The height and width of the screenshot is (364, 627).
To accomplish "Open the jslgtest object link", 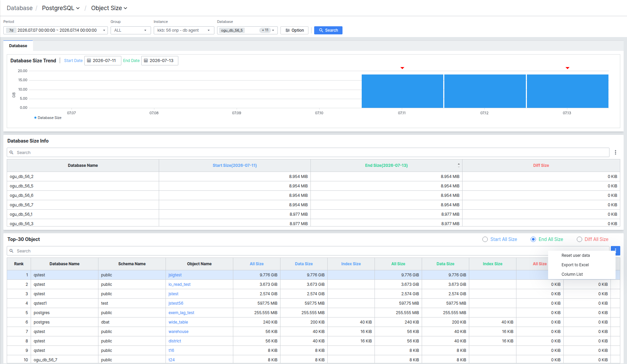I will [x=175, y=275].
